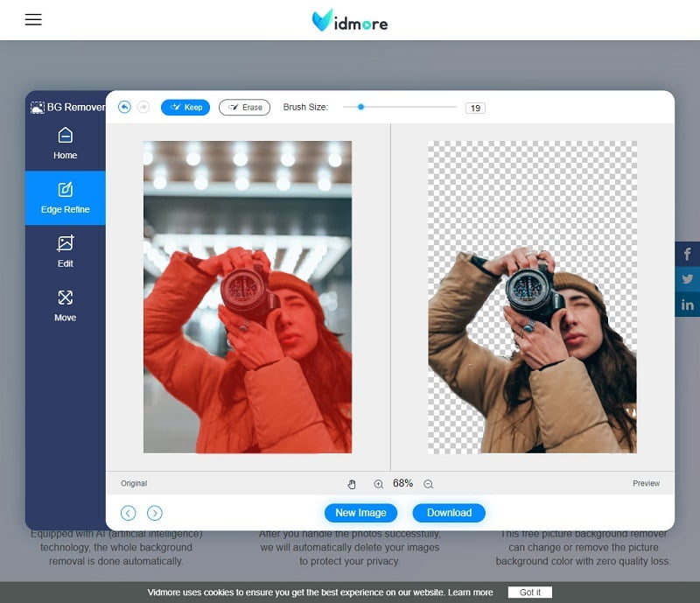This screenshot has width=700, height=603.
Task: Go to the previous image with arrow
Action: tap(128, 513)
